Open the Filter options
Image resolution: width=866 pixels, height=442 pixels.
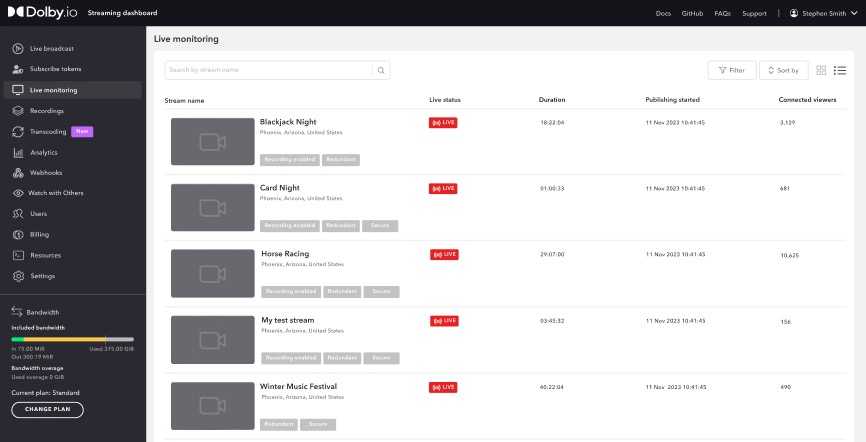coord(731,70)
